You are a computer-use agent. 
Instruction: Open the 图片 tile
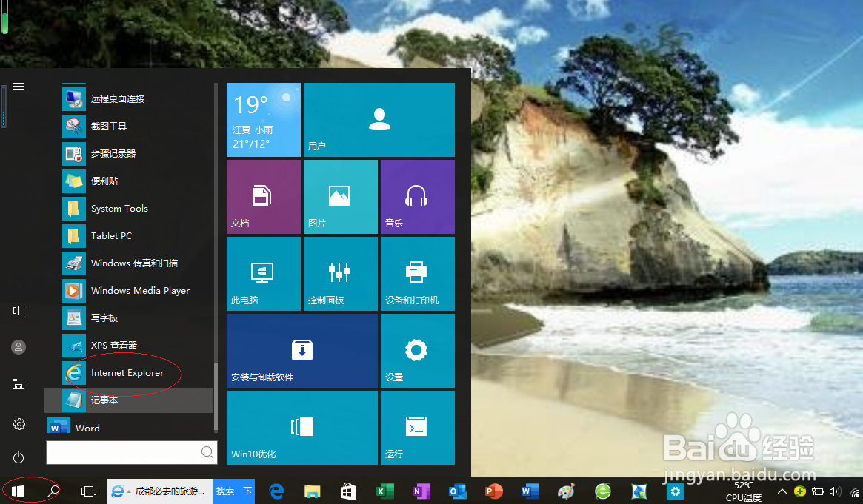(341, 197)
